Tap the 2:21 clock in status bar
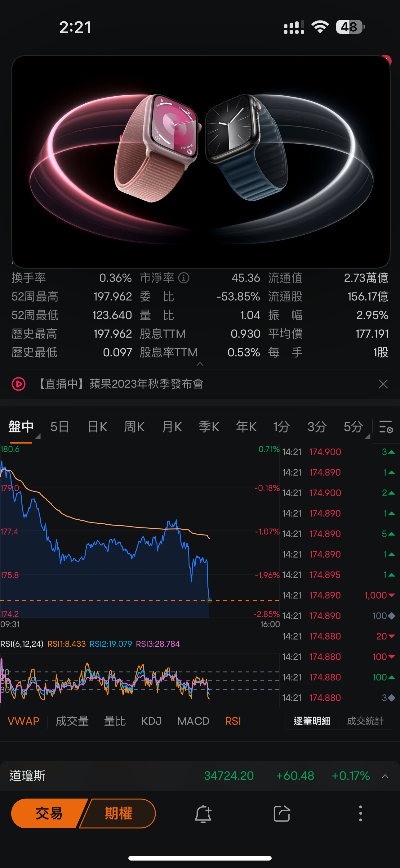 point(75,27)
